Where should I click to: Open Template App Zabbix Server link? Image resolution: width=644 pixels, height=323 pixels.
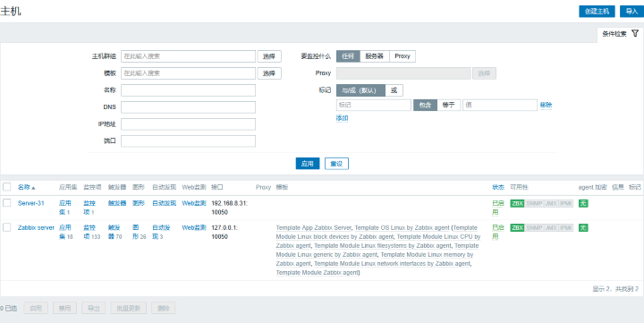click(314, 227)
